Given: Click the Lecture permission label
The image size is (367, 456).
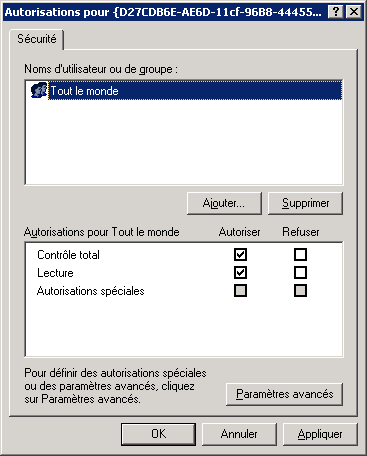Looking at the screenshot, I should pyautogui.click(x=55, y=273).
